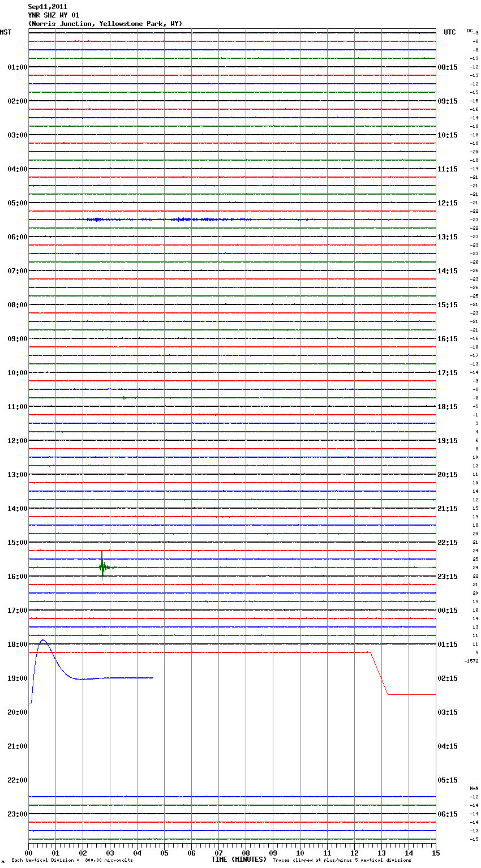Select the 06:00 MST time label
The image size is (481, 868).
17,237
